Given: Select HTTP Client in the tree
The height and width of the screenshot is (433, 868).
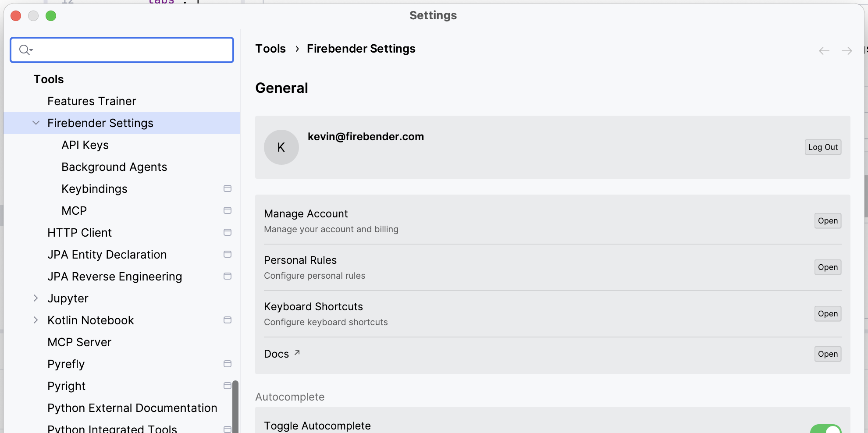Looking at the screenshot, I should 79,233.
